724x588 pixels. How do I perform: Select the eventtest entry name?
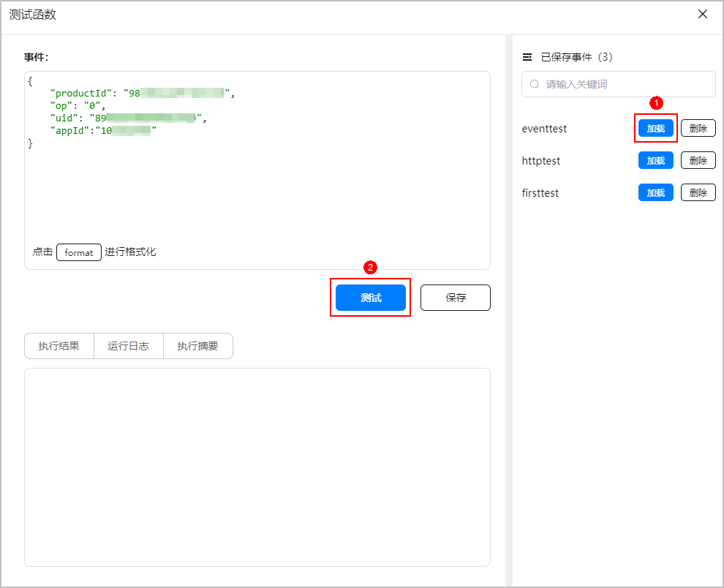coord(544,129)
